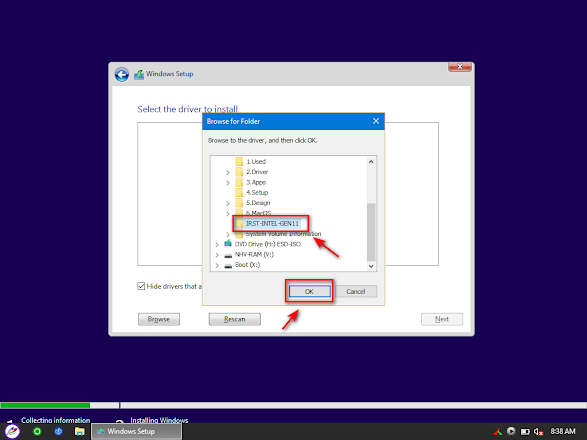
Task: Select the 3.Apps folder
Action: pos(256,182)
